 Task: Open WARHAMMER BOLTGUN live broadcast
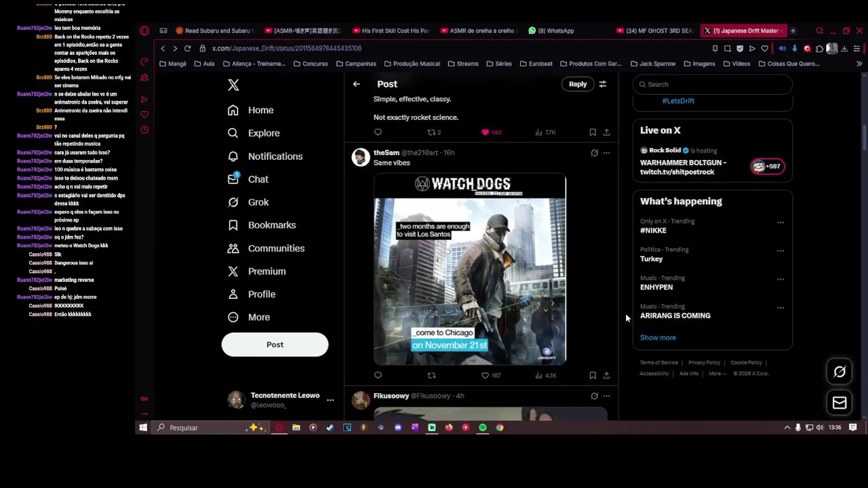pos(712,161)
